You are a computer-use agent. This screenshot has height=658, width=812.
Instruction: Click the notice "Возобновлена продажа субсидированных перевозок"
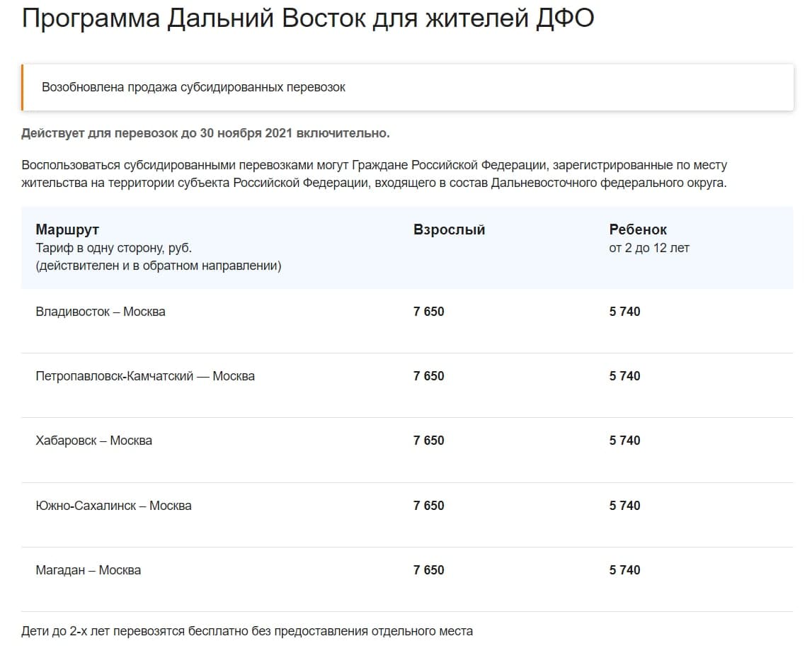(x=193, y=88)
